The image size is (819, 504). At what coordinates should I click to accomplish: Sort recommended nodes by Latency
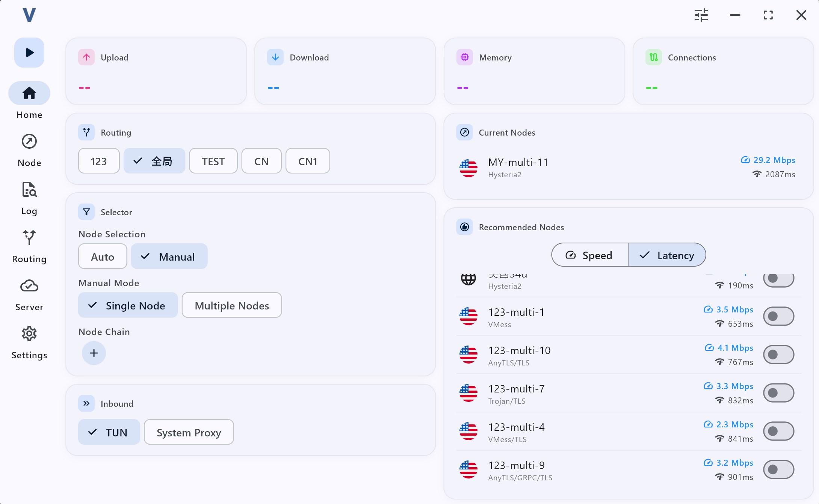(667, 255)
